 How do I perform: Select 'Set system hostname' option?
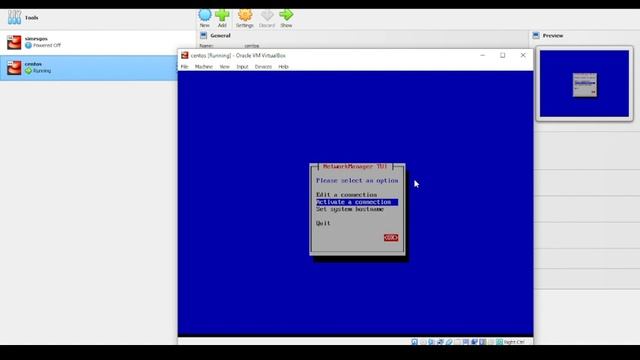(350, 209)
